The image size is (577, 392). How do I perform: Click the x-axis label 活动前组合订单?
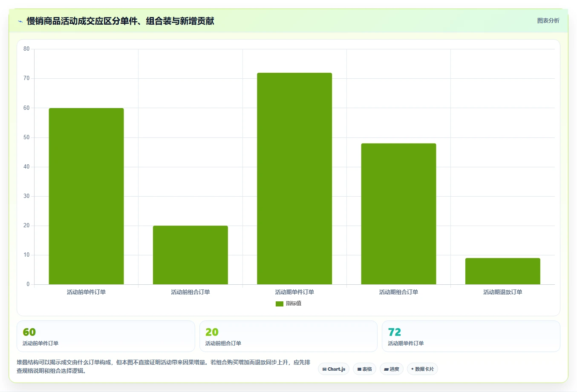[190, 292]
